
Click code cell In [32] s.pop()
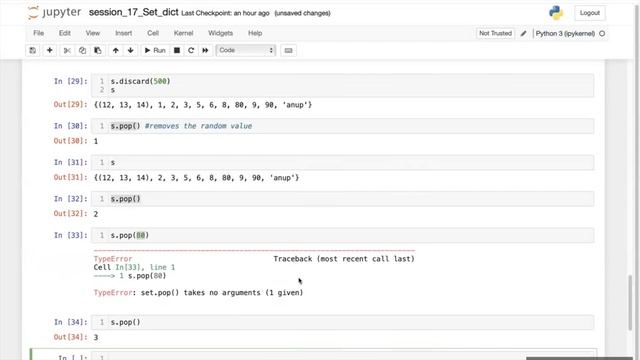click(x=342, y=199)
